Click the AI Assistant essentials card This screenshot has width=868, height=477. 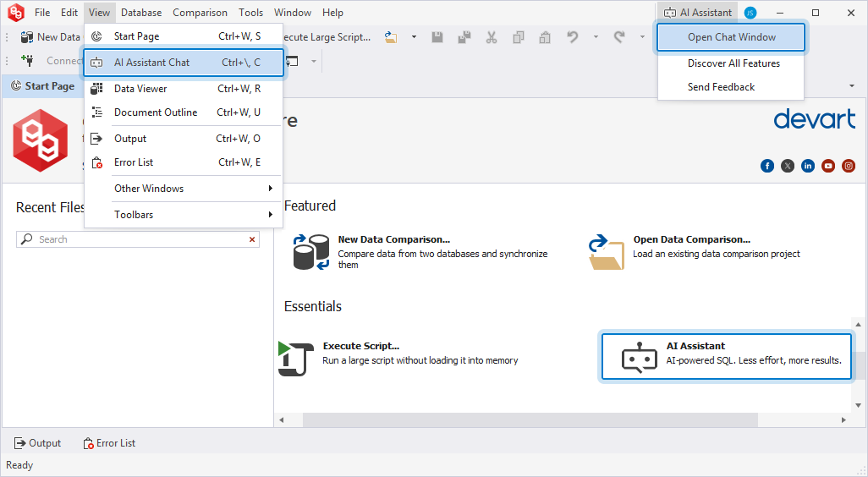point(726,357)
